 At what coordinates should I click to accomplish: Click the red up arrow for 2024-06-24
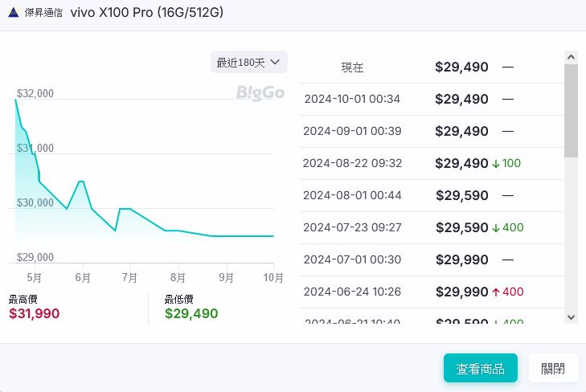point(496,292)
